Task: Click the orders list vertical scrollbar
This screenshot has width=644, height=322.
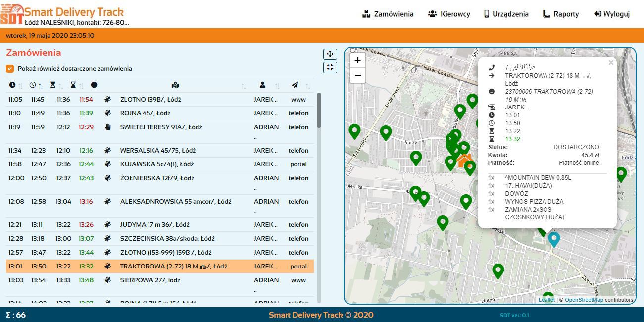Action: tap(319, 110)
